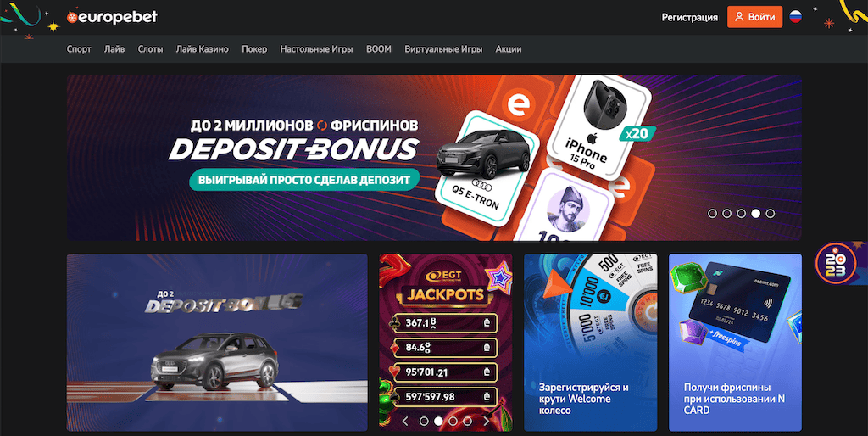Click the EGT Jackpots logo
Viewport: 868px width, 436px height.
444,287
